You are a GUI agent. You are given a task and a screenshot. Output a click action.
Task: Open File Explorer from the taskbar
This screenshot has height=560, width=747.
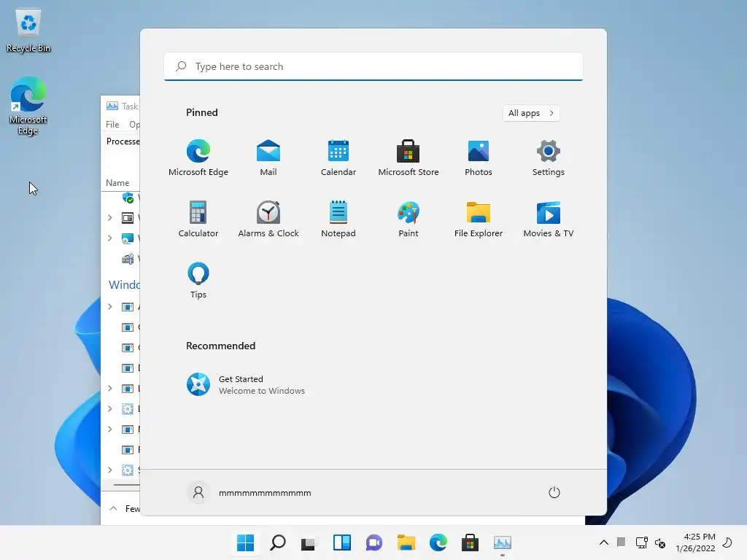point(406,542)
